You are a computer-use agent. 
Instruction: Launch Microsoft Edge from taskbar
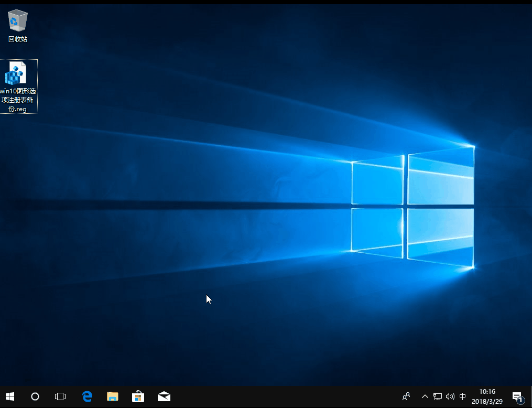87,396
